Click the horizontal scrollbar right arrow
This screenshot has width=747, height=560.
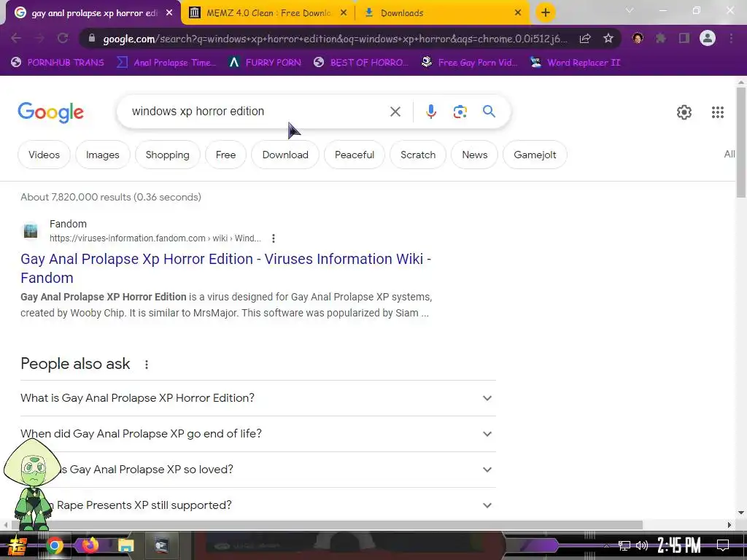coord(729,525)
